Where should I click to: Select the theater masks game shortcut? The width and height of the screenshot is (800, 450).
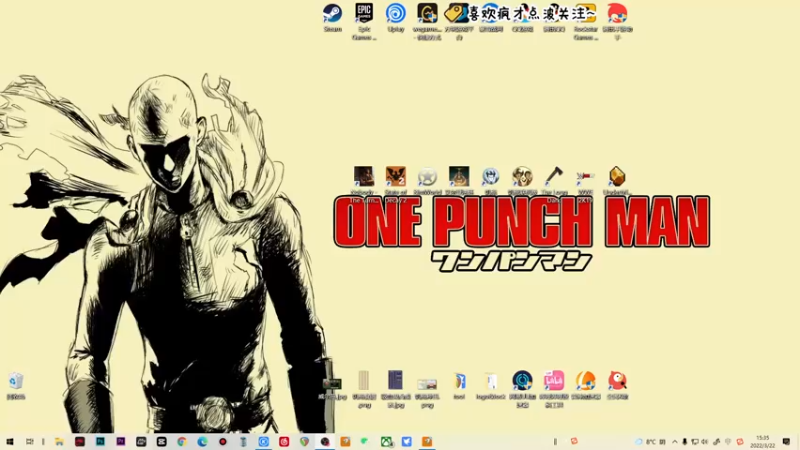pos(522,181)
